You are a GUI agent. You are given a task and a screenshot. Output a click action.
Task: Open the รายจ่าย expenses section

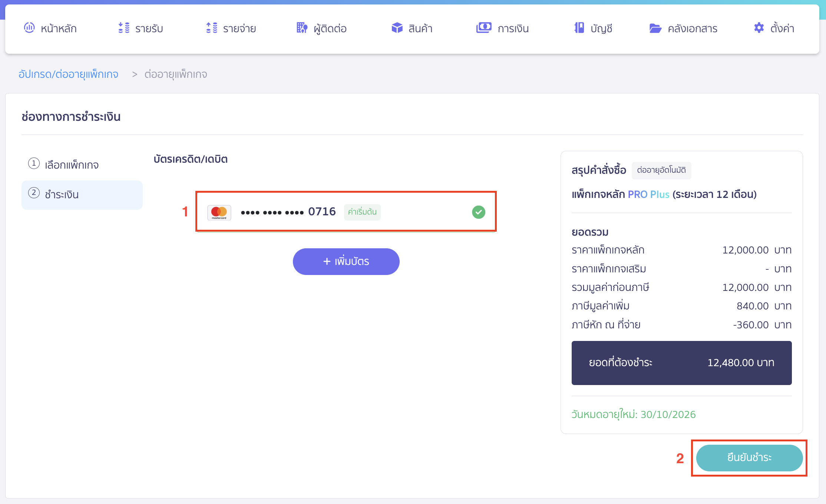click(231, 28)
